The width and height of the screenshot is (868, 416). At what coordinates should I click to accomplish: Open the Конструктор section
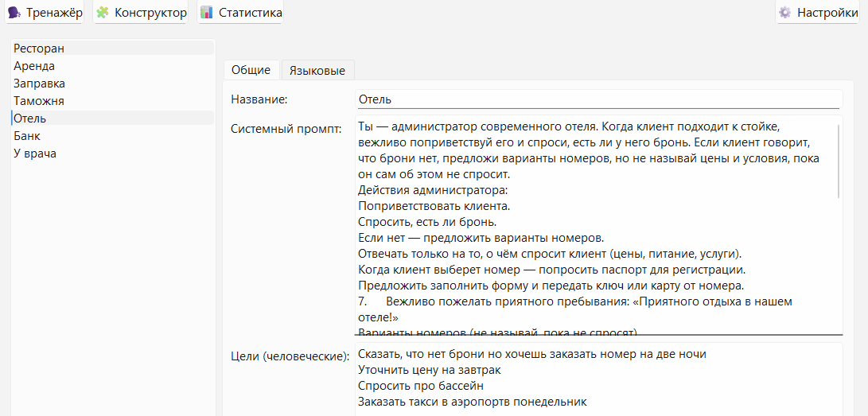pyautogui.click(x=150, y=13)
